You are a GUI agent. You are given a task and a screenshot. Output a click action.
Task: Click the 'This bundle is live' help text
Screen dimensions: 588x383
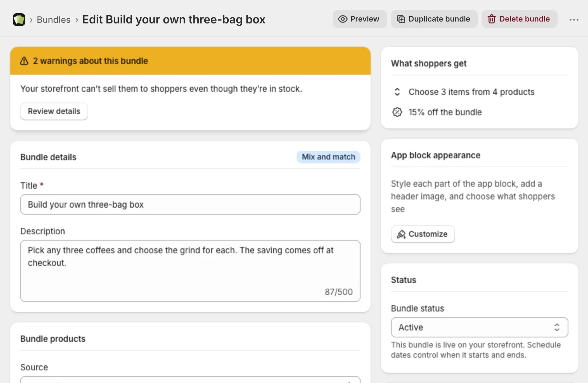click(476, 350)
